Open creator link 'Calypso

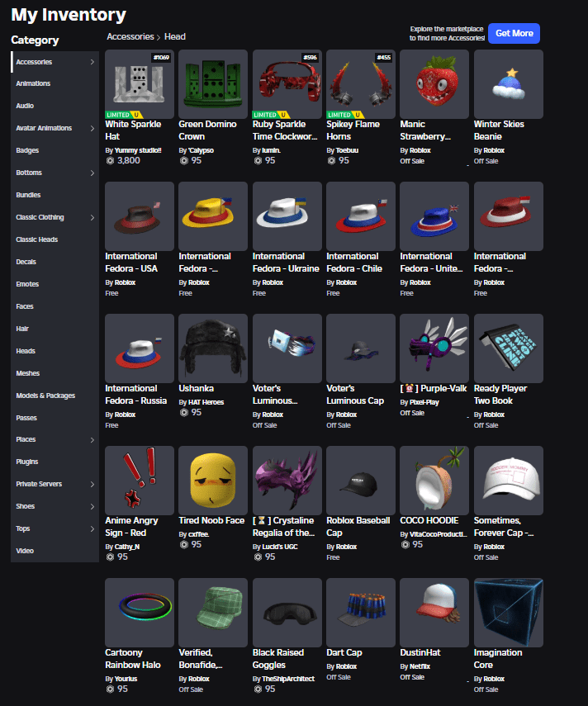pyautogui.click(x=201, y=150)
